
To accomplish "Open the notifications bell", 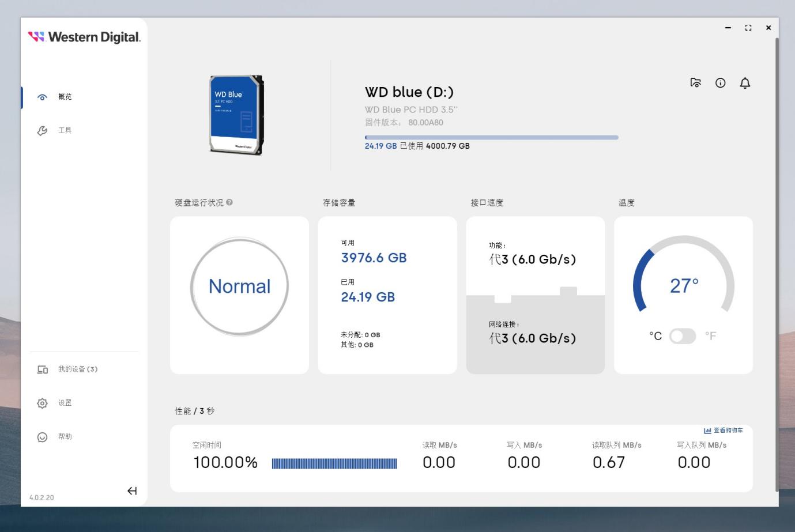I will [745, 84].
